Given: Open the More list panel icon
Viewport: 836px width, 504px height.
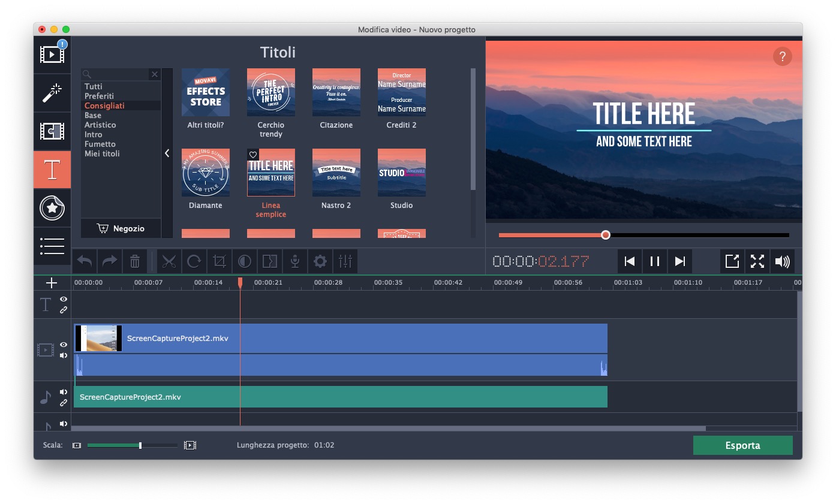Looking at the screenshot, I should (52, 246).
